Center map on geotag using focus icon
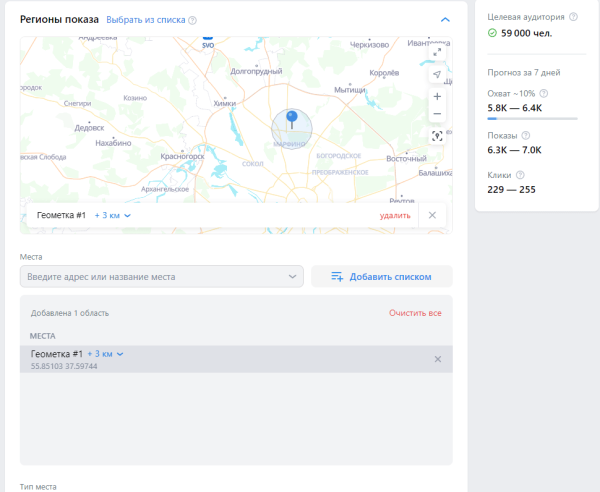Screen dimensions: 600x492 pos(437,136)
